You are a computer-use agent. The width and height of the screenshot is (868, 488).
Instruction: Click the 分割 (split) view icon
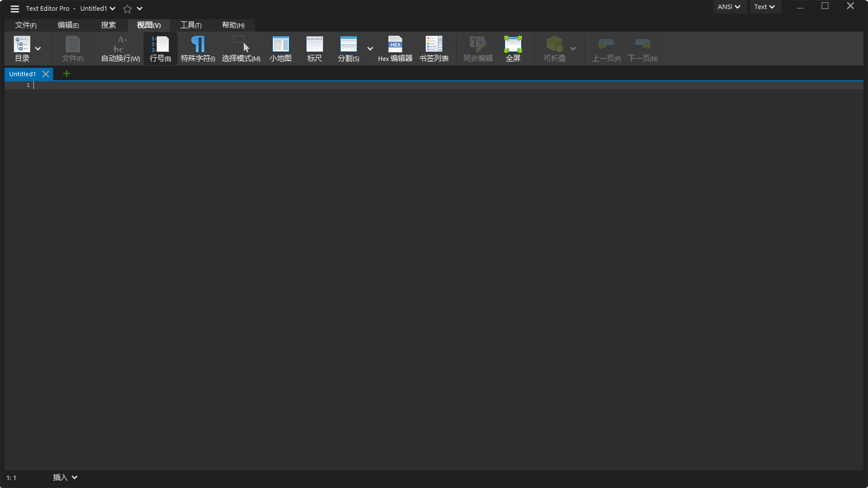coord(348,48)
